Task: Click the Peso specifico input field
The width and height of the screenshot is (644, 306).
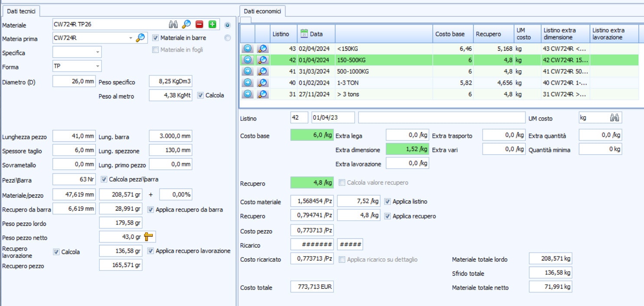Action: (170, 81)
